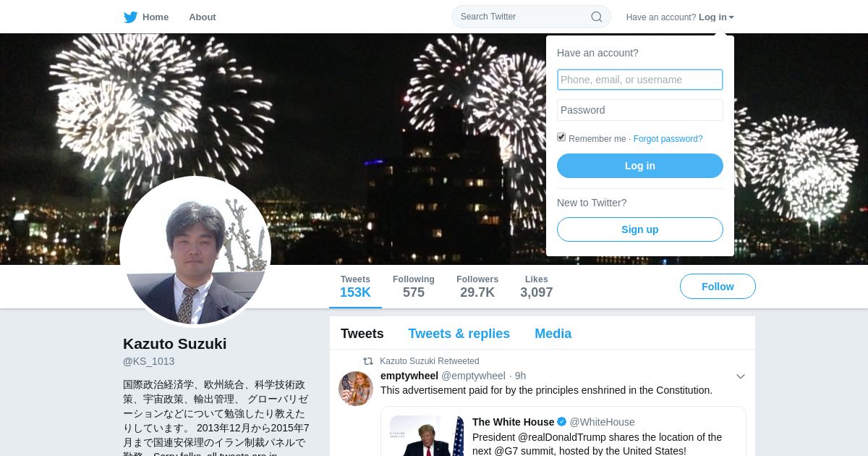Screen dimensions: 868x456
Task: Click the Search Twitter box
Action: 531,17
